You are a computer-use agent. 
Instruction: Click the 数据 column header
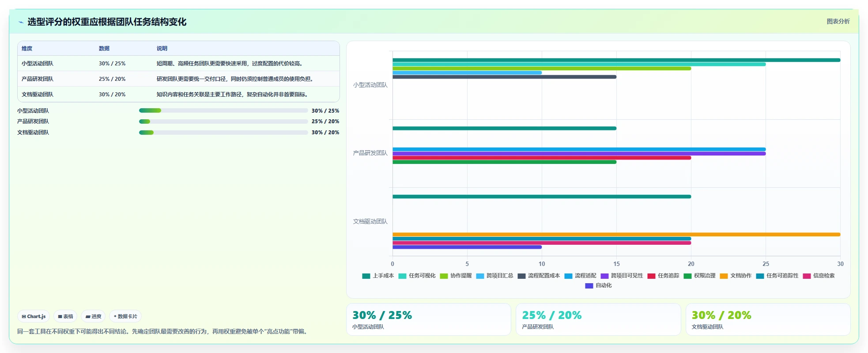point(104,49)
